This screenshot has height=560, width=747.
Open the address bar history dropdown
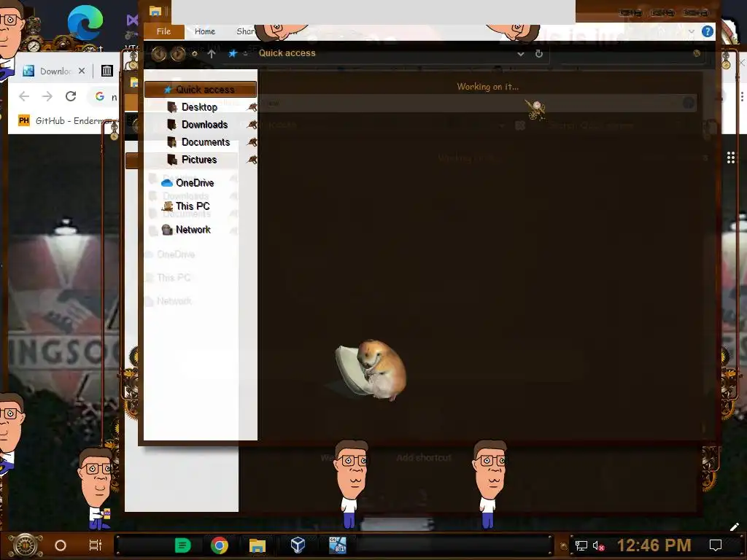tap(521, 54)
